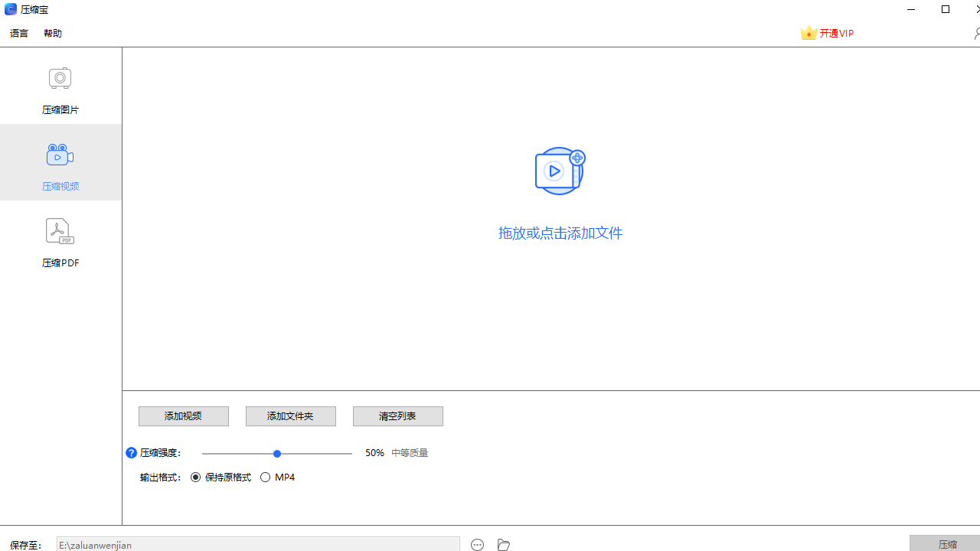Open the 压缩图片 image compression icon
This screenshot has height=551, width=980.
(x=60, y=78)
